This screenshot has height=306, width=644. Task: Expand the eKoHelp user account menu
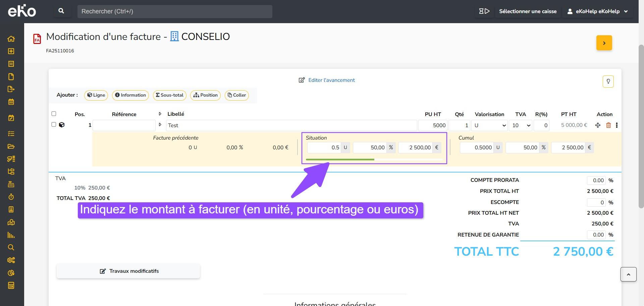click(x=597, y=11)
